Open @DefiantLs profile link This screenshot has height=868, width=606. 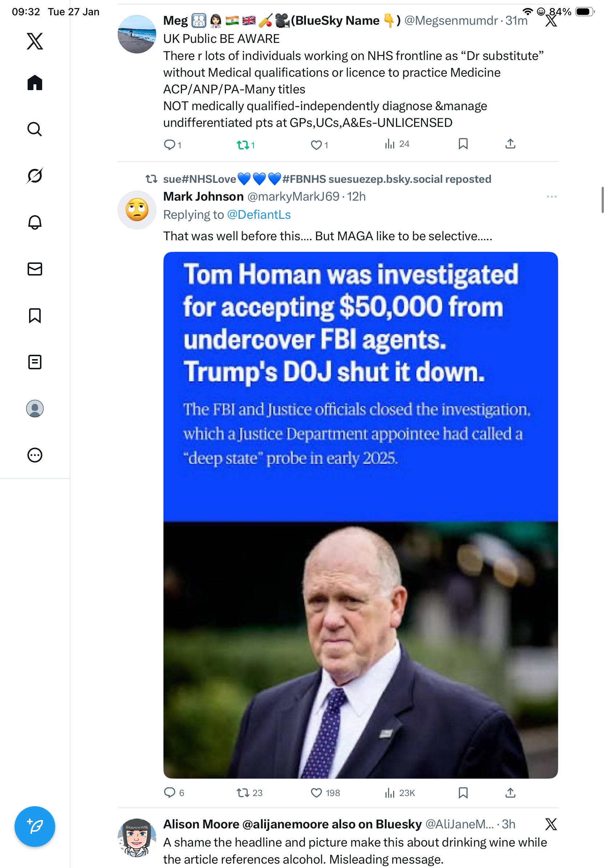[259, 215]
